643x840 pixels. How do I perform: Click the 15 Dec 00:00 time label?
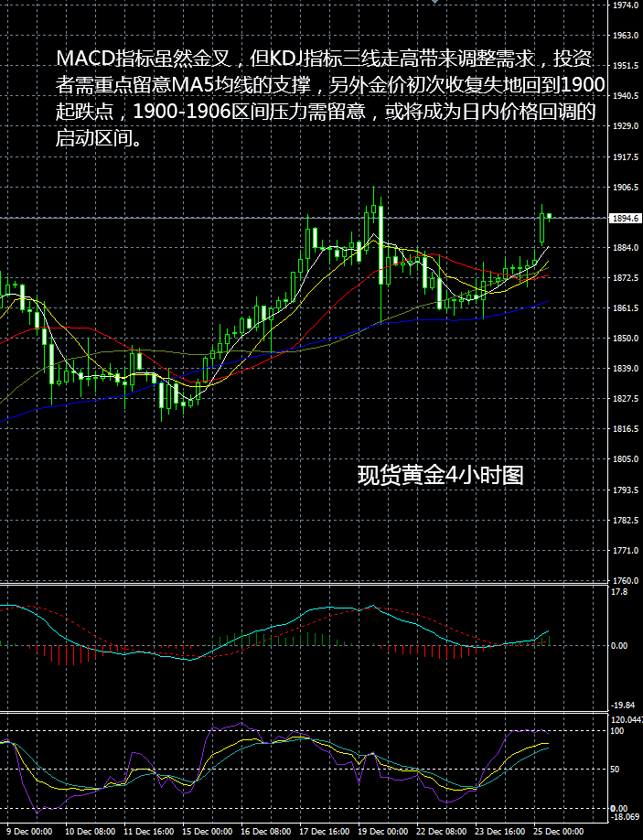click(208, 832)
